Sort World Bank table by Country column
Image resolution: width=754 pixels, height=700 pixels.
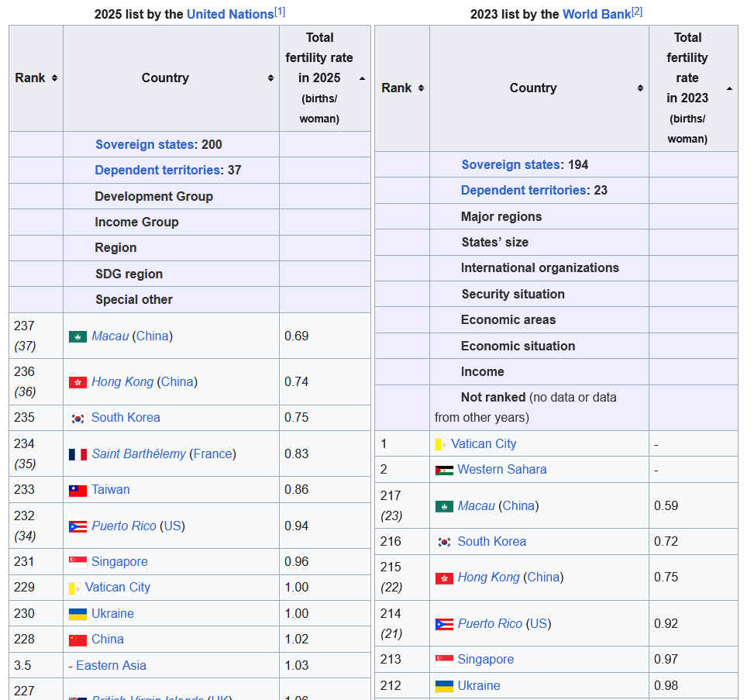640,88
